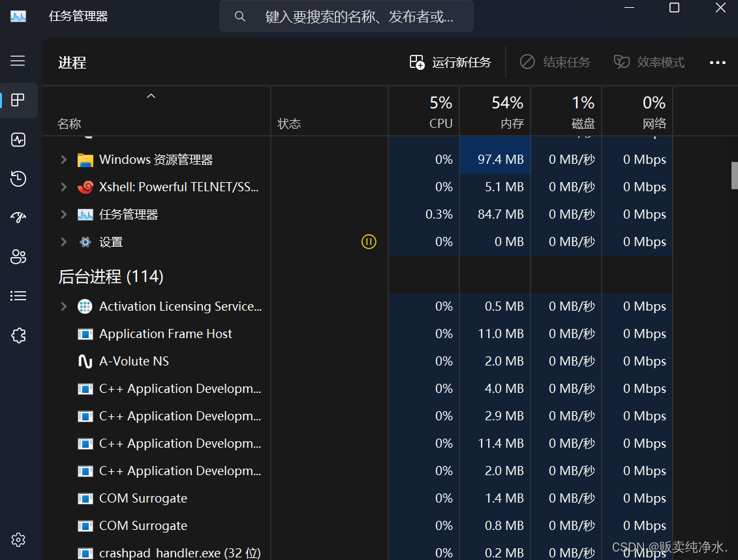Open Task Manager settings gear icon
The height and width of the screenshot is (560, 738).
click(18, 540)
